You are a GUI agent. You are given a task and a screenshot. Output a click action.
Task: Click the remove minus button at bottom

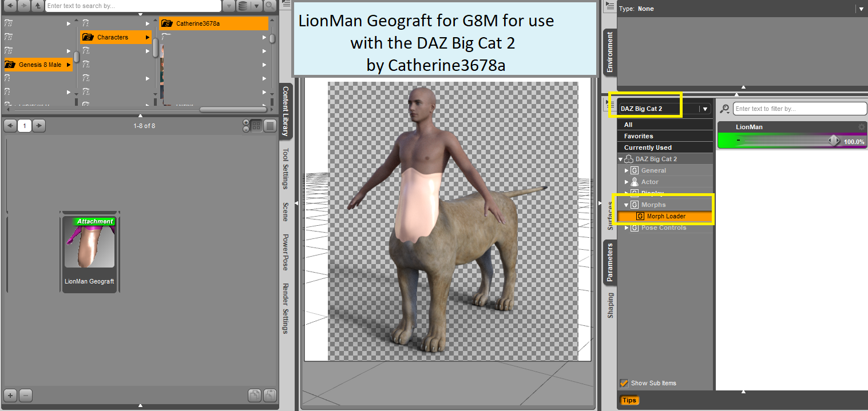pyautogui.click(x=25, y=395)
